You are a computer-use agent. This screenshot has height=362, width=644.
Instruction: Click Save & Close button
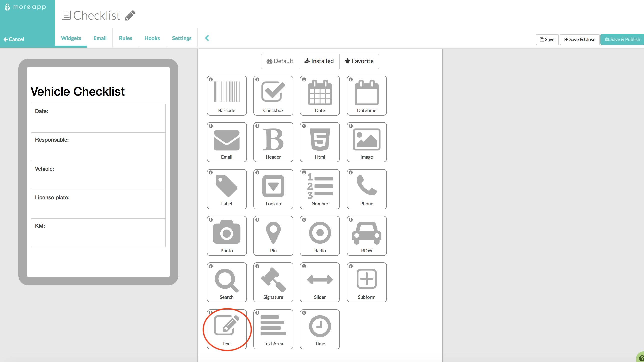click(579, 39)
